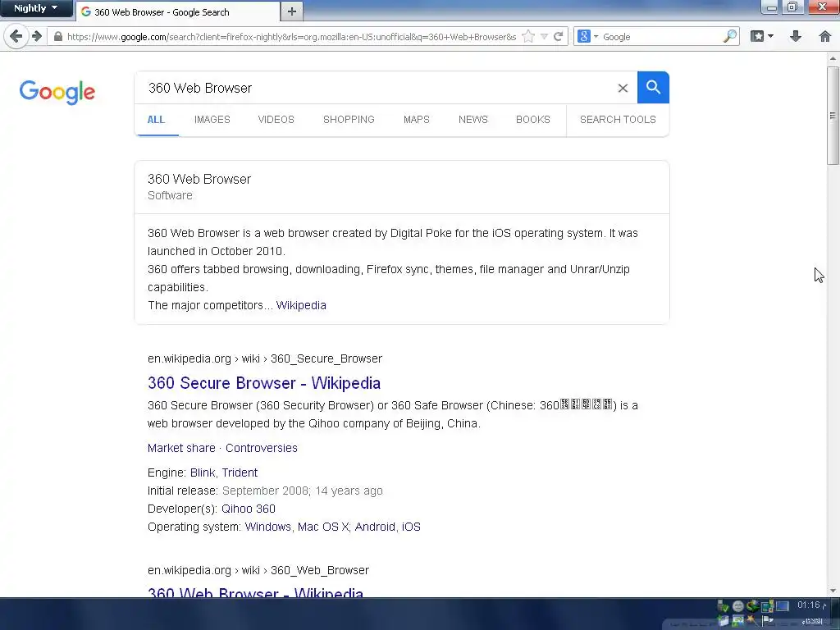Click breadcrumb 'en.wikipedia.org › wiki › 360_Web_Browser'

258,570
